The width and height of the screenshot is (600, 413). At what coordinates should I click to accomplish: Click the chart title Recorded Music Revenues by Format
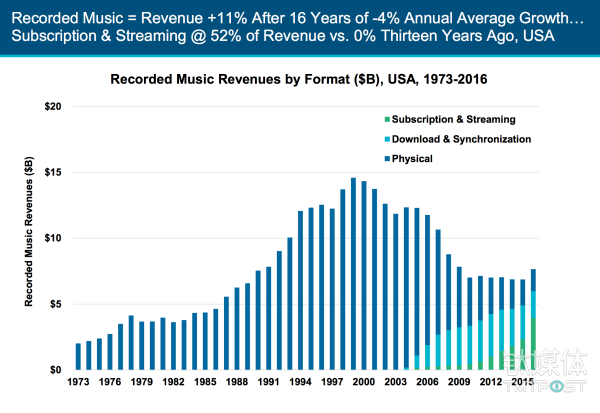pos(307,76)
